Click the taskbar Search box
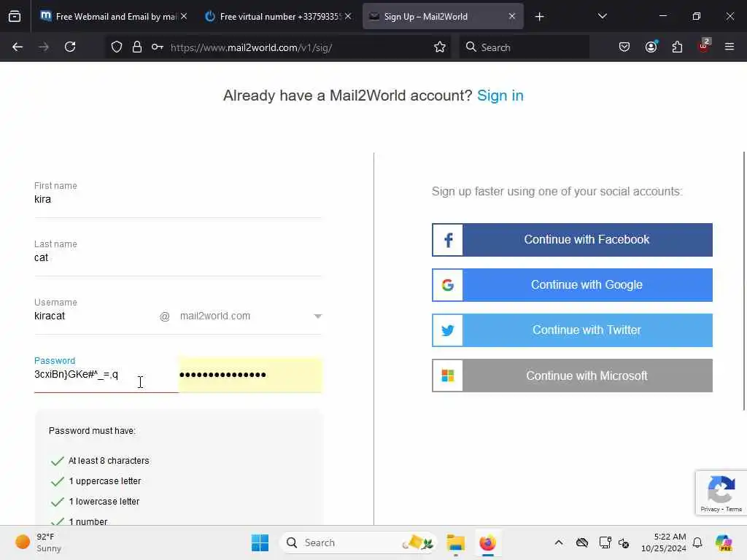This screenshot has height=560, width=747. (359, 542)
